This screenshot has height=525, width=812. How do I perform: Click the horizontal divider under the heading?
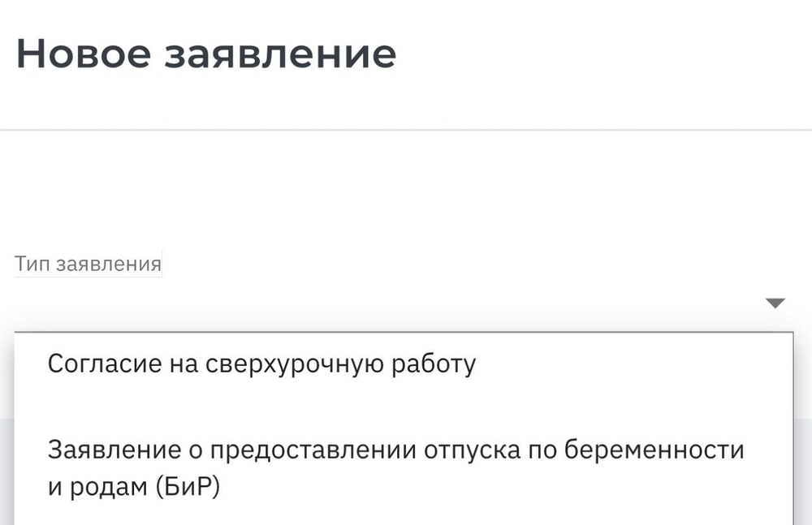[x=406, y=130]
